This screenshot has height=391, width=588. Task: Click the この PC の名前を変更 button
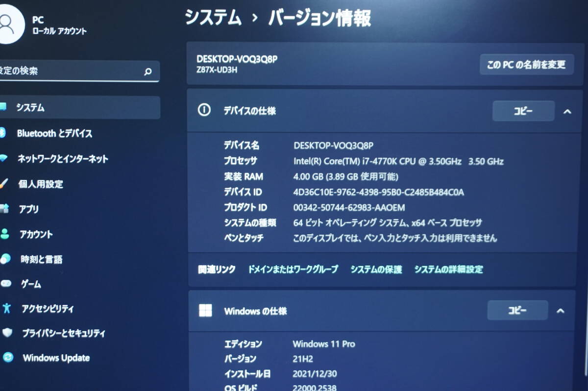pyautogui.click(x=526, y=64)
